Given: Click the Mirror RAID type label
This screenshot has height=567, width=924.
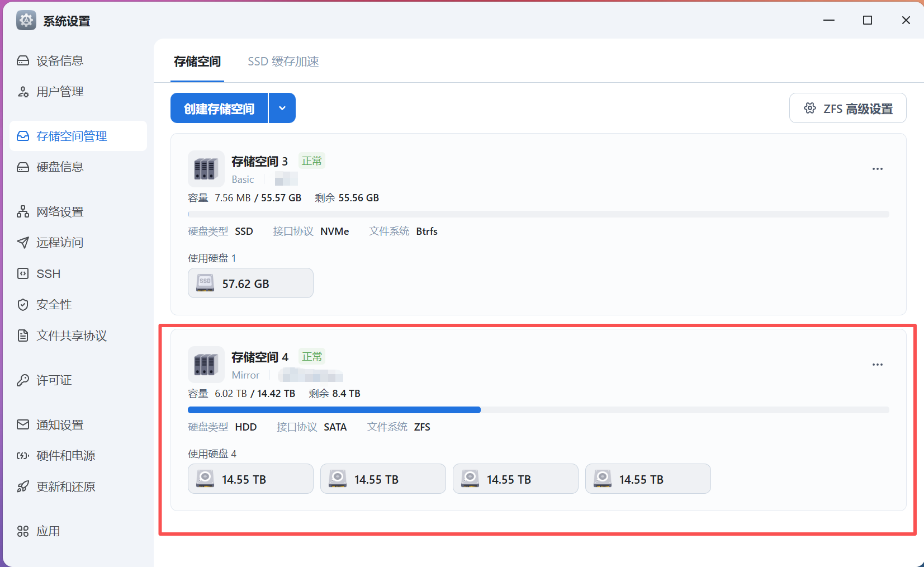Looking at the screenshot, I should coord(245,375).
